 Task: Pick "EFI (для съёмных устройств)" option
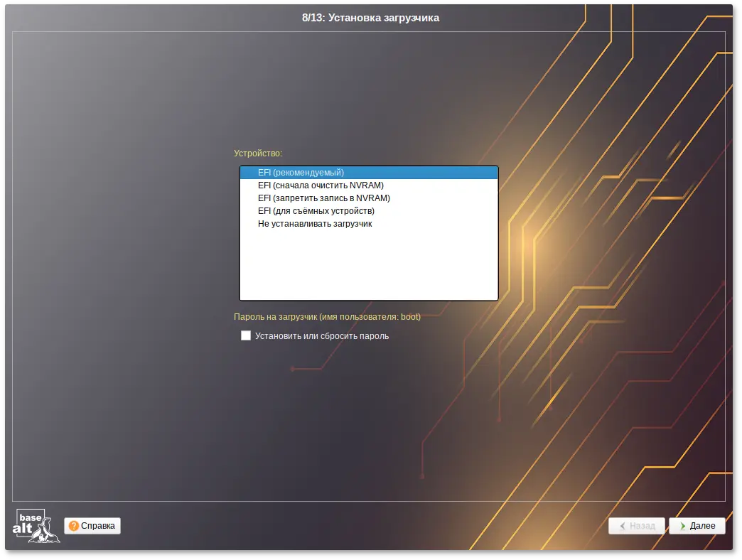pos(316,211)
